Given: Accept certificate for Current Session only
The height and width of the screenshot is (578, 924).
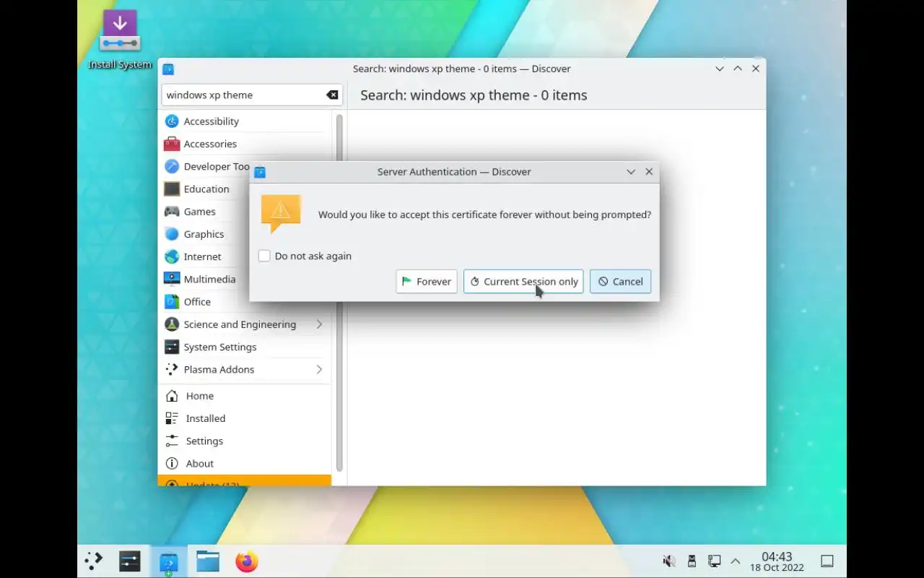Looking at the screenshot, I should click(523, 282).
